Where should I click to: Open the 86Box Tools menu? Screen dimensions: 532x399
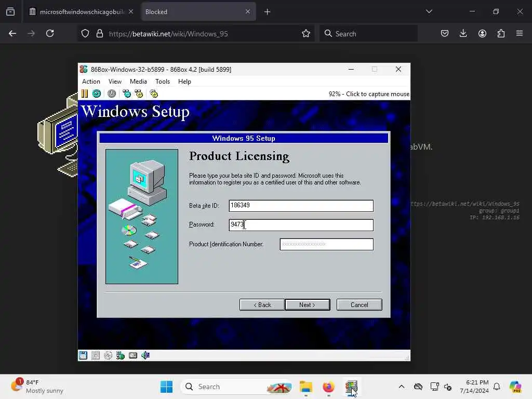click(163, 82)
